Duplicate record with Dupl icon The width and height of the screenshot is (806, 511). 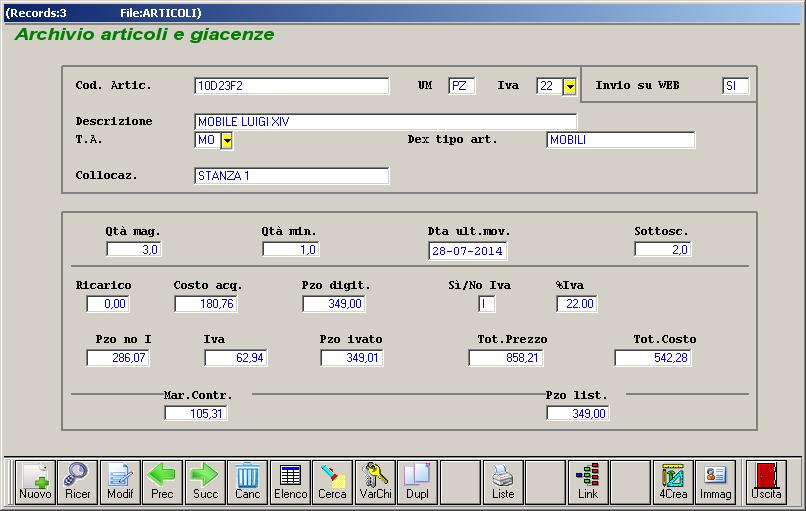coord(417,482)
